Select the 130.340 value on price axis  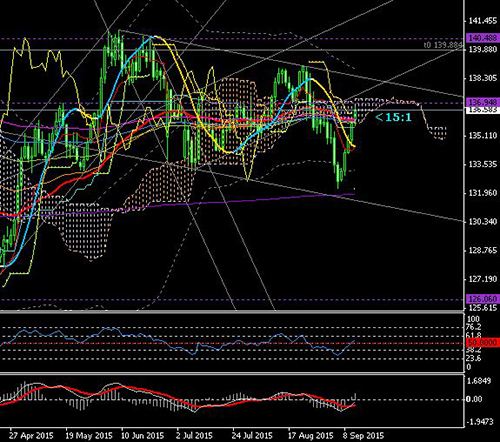coord(483,222)
